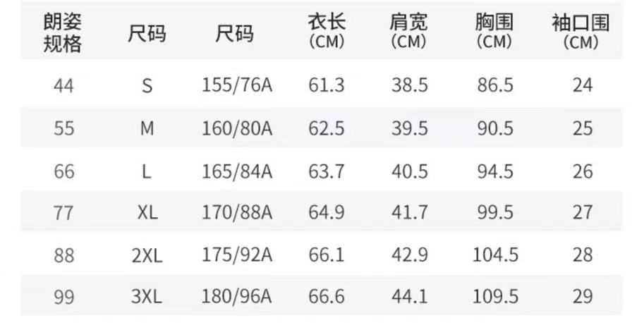Image resolution: width=644 pixels, height=323 pixels.
Task: Select cuff circumference value 27
Action: pos(583,213)
